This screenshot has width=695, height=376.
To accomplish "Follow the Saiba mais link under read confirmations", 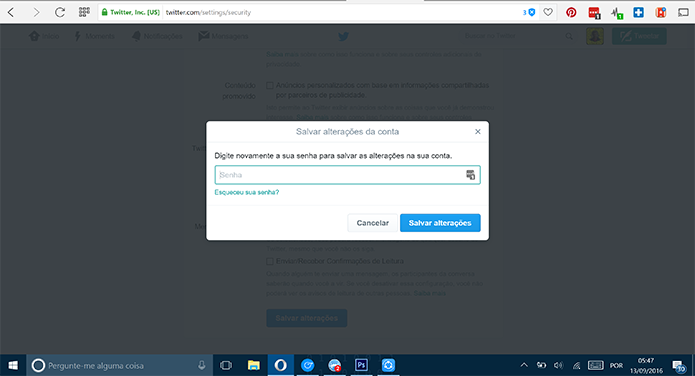I will coord(429,293).
